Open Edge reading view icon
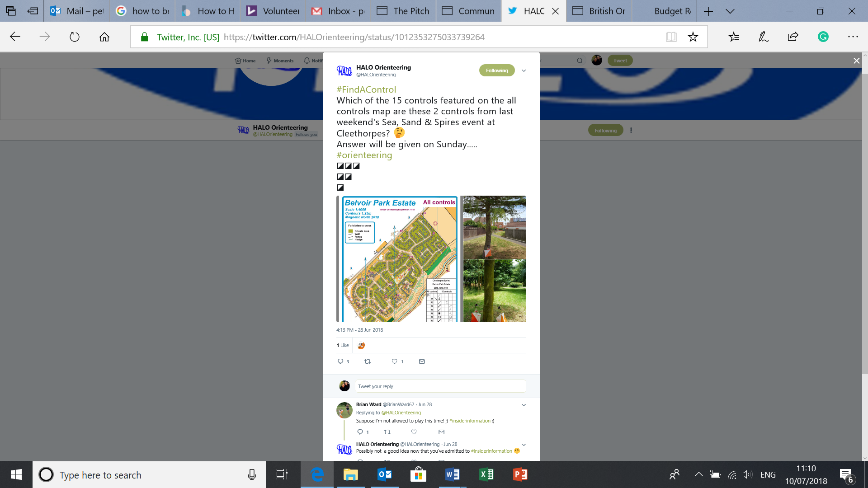The width and height of the screenshot is (868, 488). tap(671, 37)
